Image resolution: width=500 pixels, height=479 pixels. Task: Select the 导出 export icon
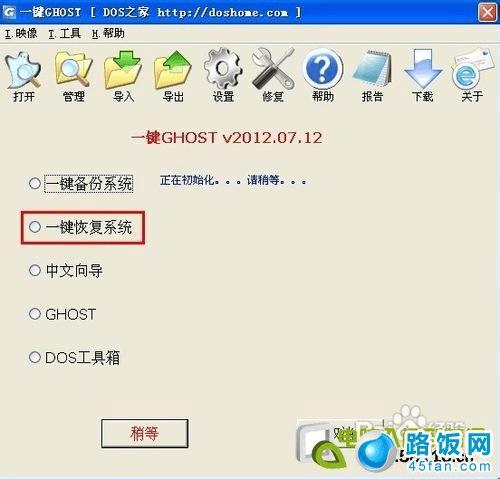(x=173, y=70)
